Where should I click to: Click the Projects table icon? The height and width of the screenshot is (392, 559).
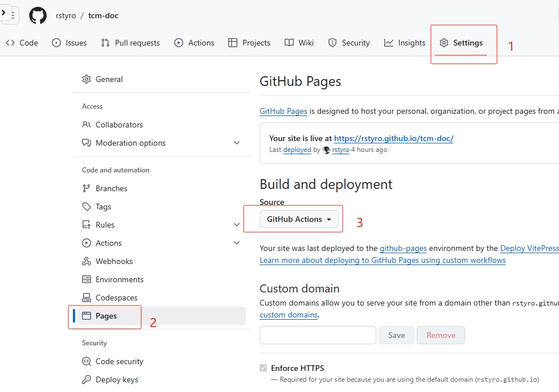point(233,43)
